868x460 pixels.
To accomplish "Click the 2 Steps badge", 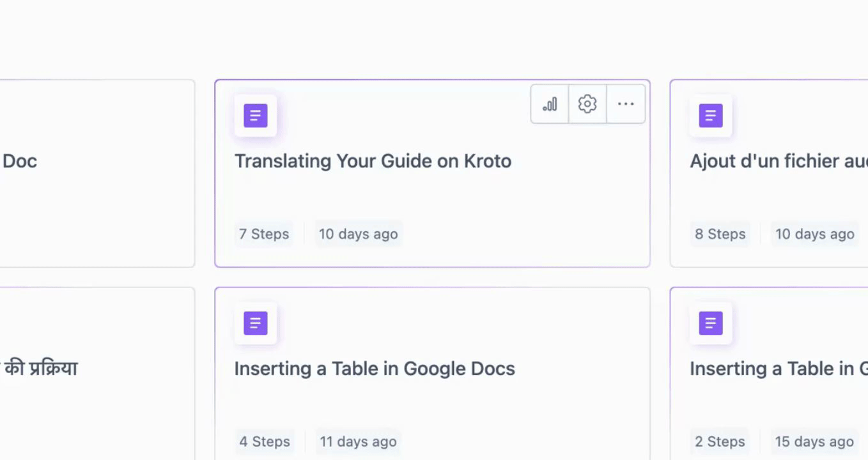I will (x=720, y=441).
